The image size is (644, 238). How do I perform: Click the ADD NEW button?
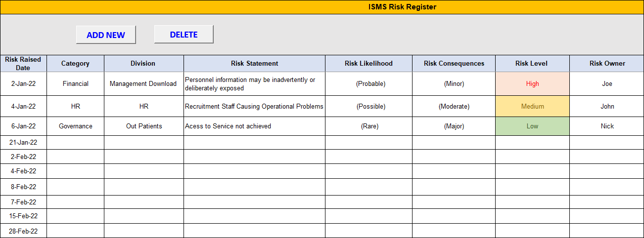(106, 35)
